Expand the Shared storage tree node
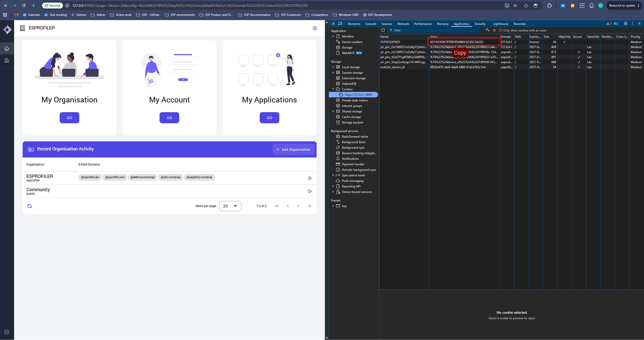 (x=333, y=111)
